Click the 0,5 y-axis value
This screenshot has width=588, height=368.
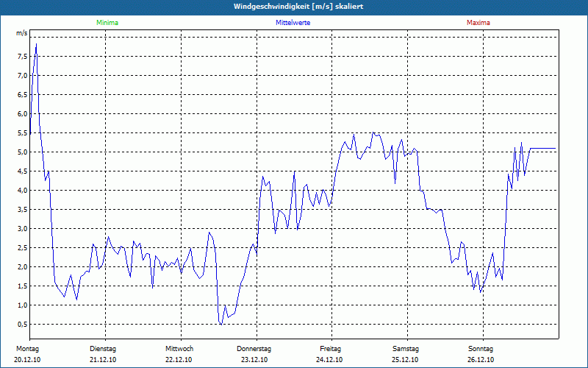click(x=23, y=325)
